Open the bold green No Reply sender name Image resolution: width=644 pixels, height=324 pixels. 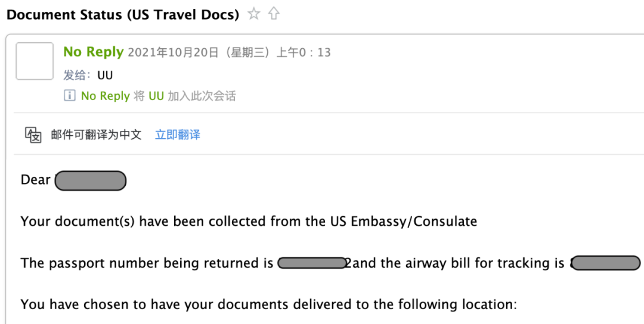pyautogui.click(x=93, y=52)
